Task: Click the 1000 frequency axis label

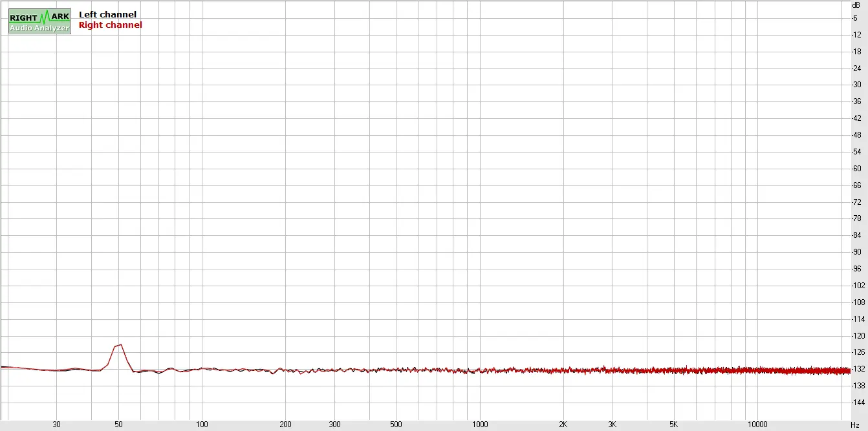Action: pos(479,425)
